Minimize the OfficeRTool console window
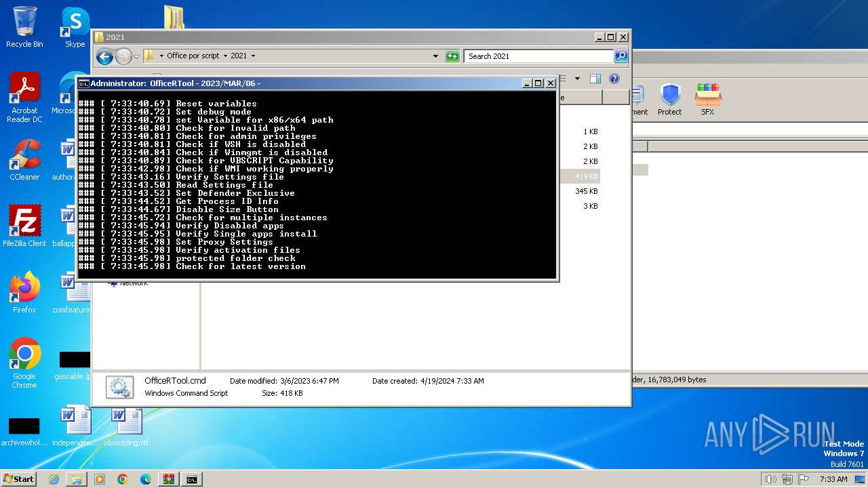Image resolution: width=868 pixels, height=488 pixels. [x=527, y=83]
